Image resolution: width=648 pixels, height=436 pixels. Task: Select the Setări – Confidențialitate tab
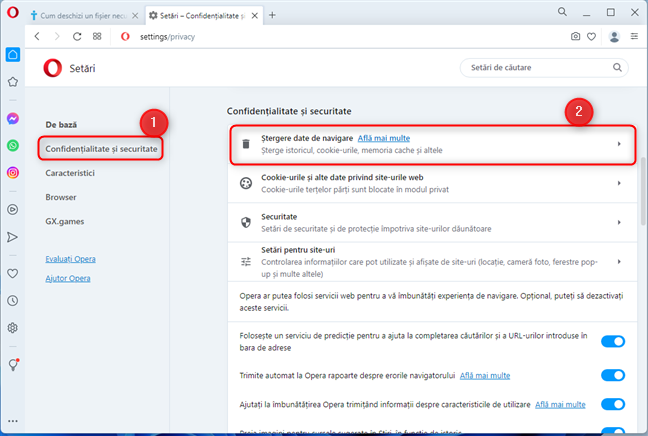click(x=202, y=16)
